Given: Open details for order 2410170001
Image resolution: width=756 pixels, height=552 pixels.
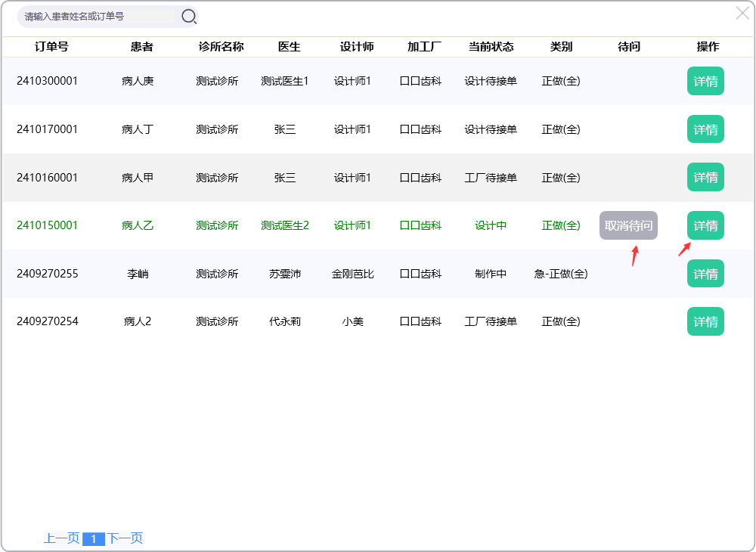Looking at the screenshot, I should [x=705, y=129].
